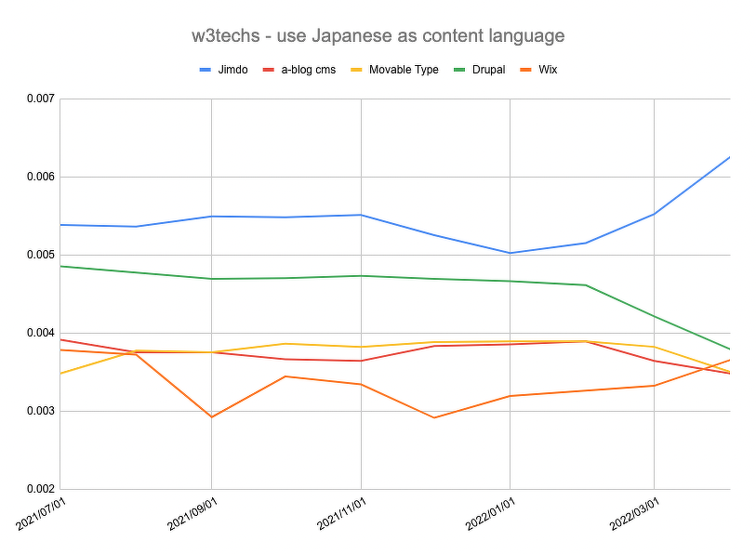756x554 pixels.
Task: Click the yellow Movable Type legend swatch
Action: (358, 70)
